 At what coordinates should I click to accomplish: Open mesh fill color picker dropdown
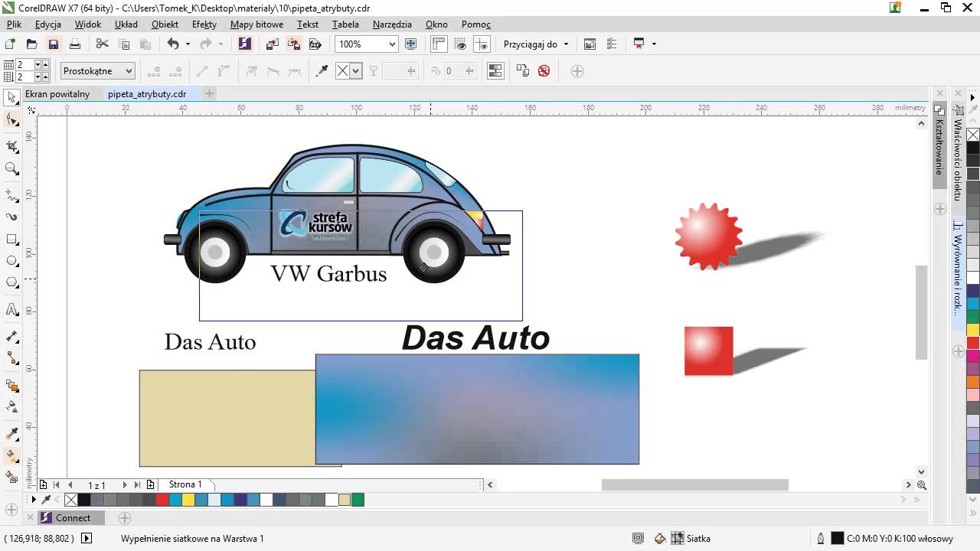coord(355,71)
